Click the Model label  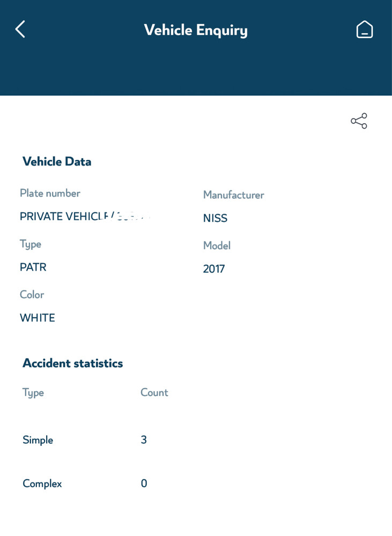217,245
